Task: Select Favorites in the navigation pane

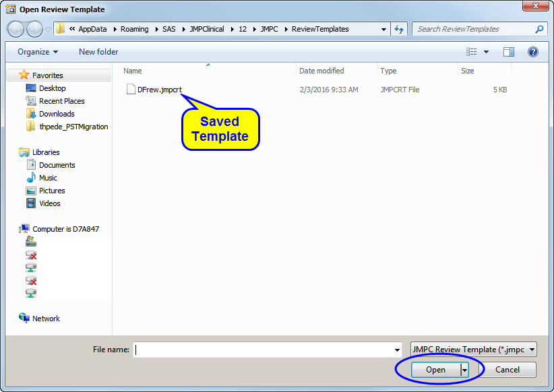Action: [48, 75]
